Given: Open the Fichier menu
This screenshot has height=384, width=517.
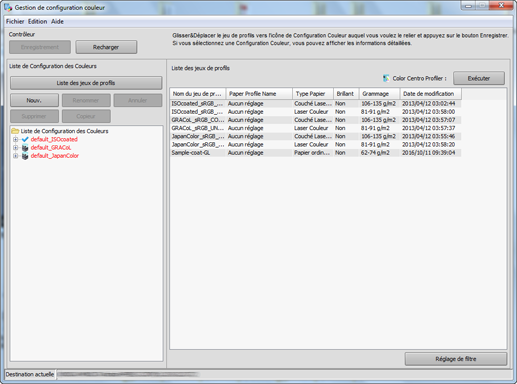Looking at the screenshot, I should (15, 22).
